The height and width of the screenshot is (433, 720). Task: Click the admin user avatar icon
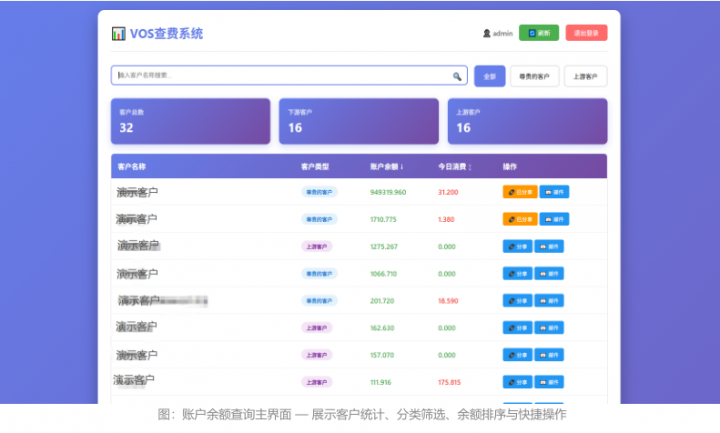point(487,33)
